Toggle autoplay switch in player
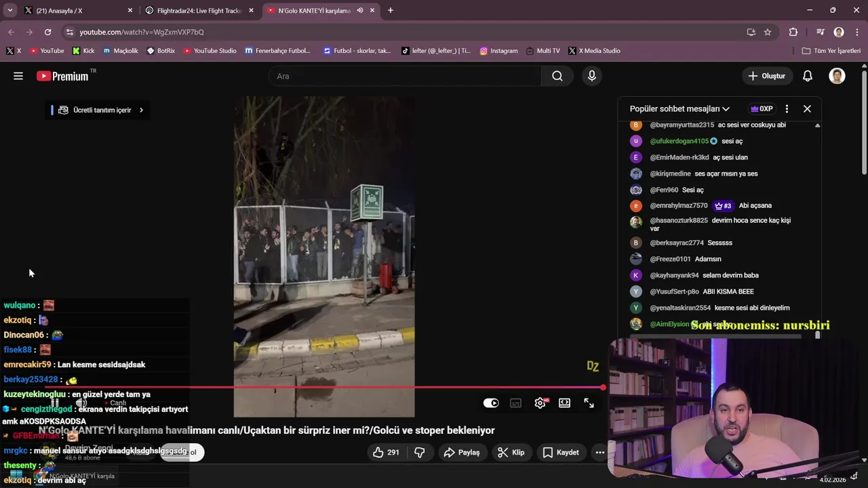This screenshot has width=868, height=488. click(x=491, y=403)
